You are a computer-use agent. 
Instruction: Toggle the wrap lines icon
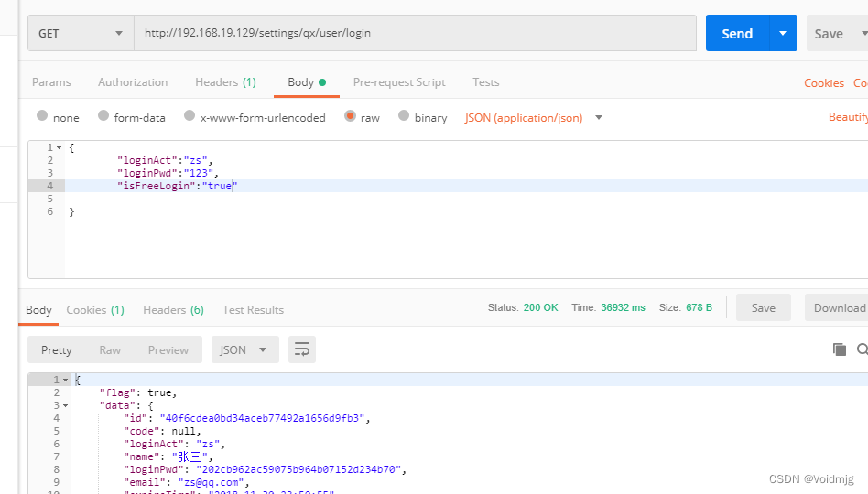[302, 349]
